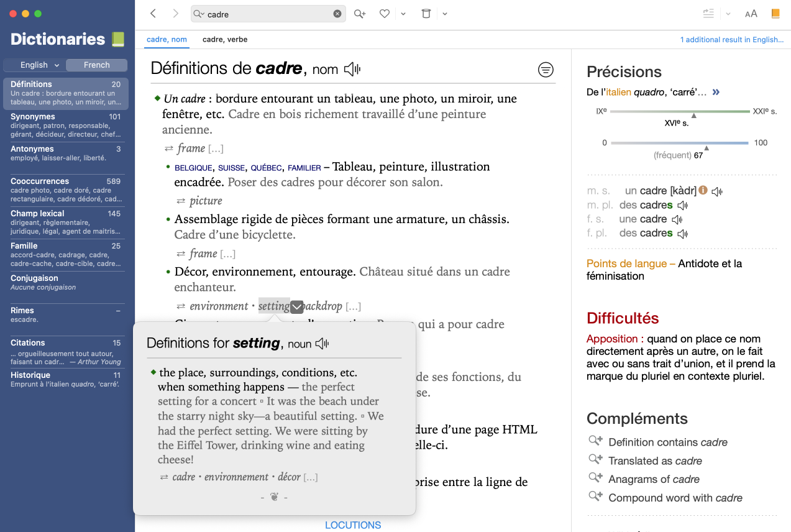Click the text size AA icon

pyautogui.click(x=751, y=14)
